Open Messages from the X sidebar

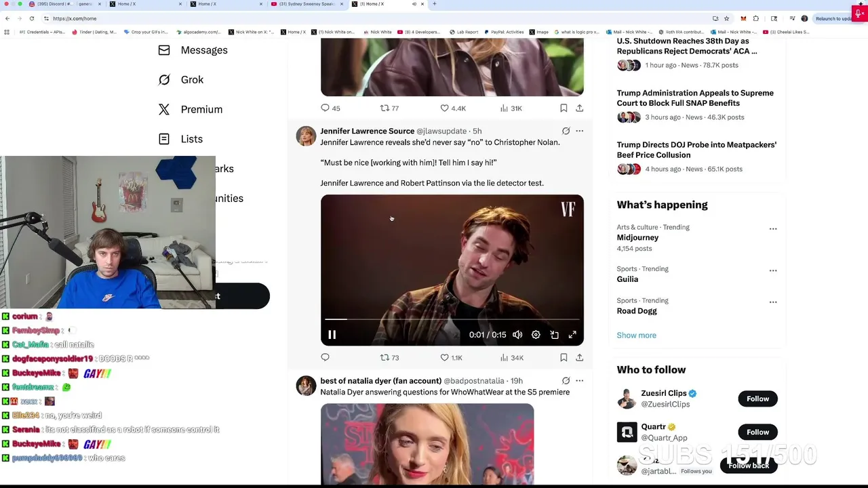coord(193,50)
